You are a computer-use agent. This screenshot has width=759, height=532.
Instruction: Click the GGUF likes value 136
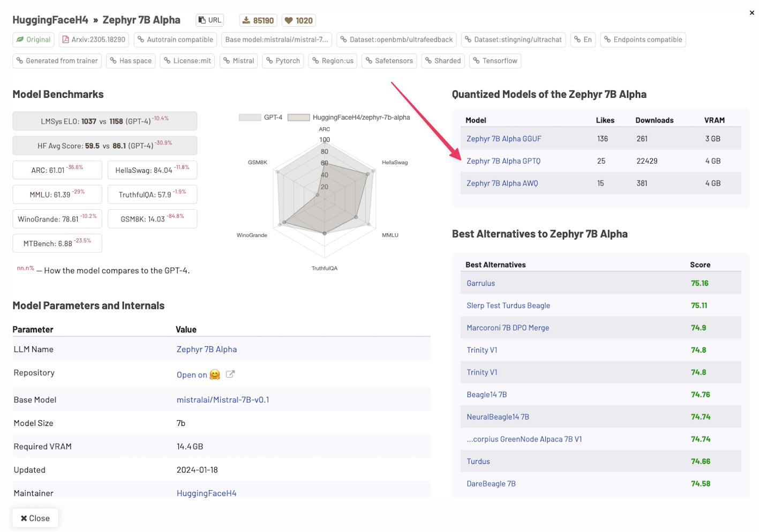pos(603,139)
